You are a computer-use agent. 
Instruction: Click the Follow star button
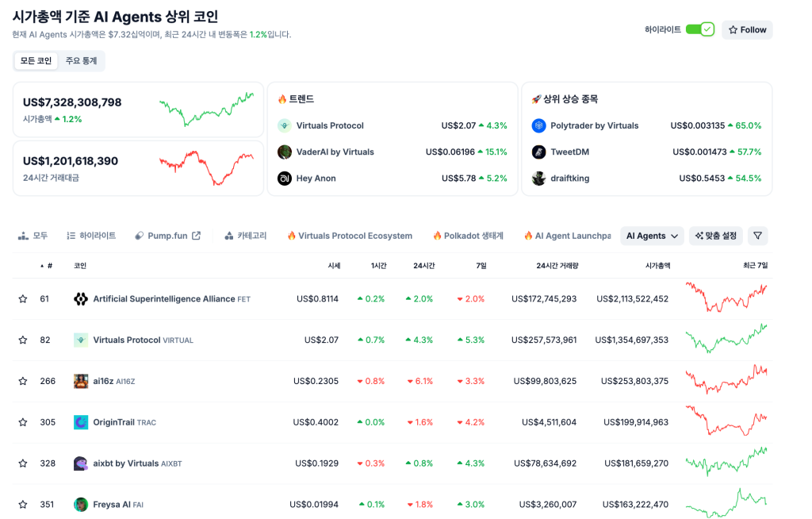pyautogui.click(x=747, y=29)
